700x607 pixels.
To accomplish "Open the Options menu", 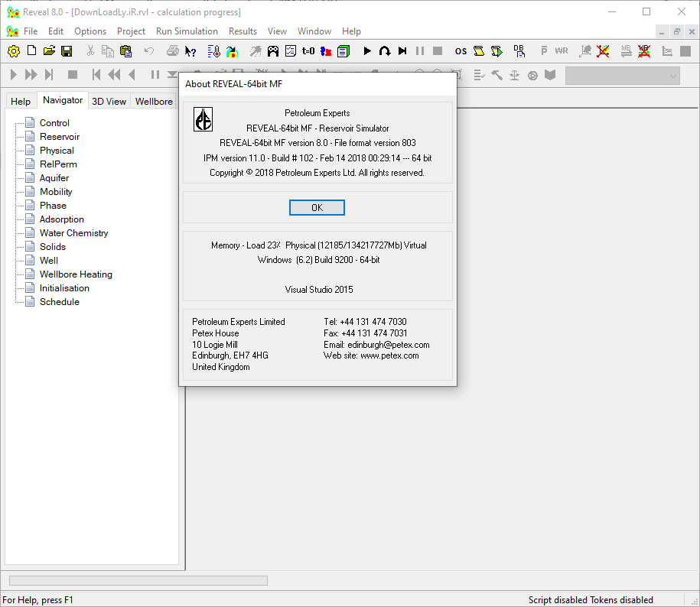I will 90,31.
